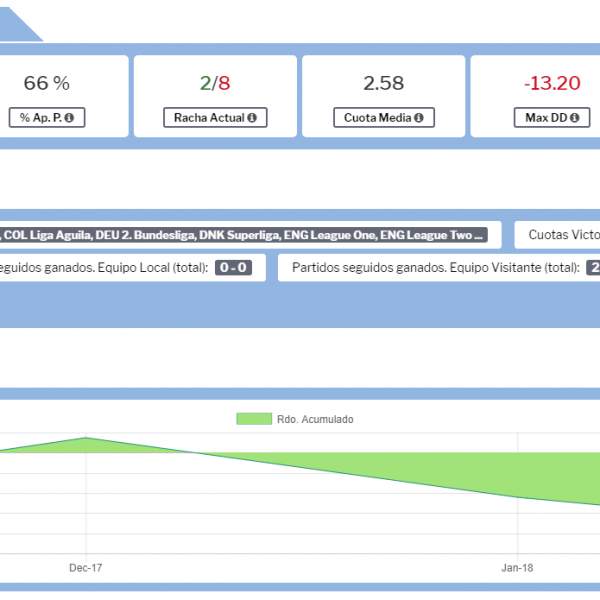This screenshot has width=600, height=600.
Task: Click the Dec-17 x-axis label
Action: [x=86, y=567]
